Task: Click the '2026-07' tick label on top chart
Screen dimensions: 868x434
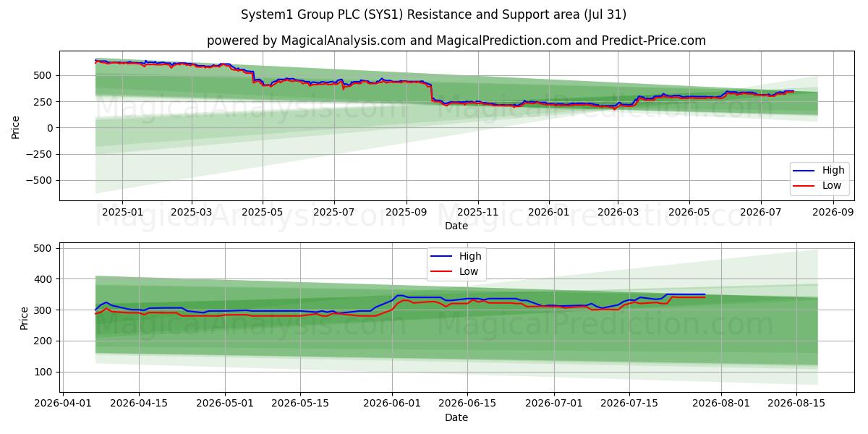Action: 760,212
